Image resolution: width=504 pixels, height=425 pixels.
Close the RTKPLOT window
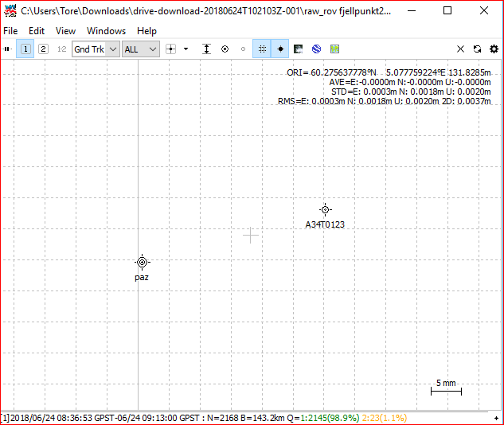point(484,10)
